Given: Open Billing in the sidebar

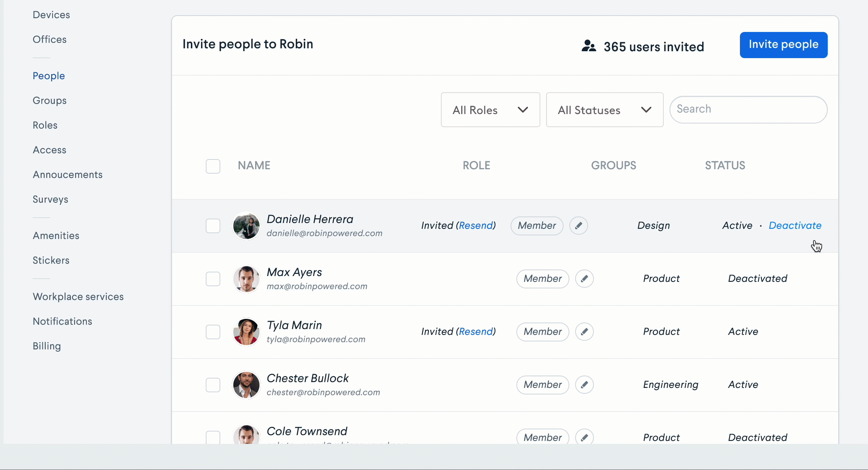Looking at the screenshot, I should (47, 346).
